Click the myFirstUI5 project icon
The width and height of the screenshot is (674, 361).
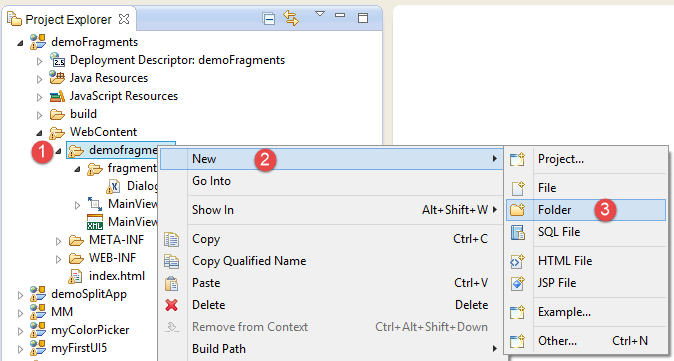point(38,348)
